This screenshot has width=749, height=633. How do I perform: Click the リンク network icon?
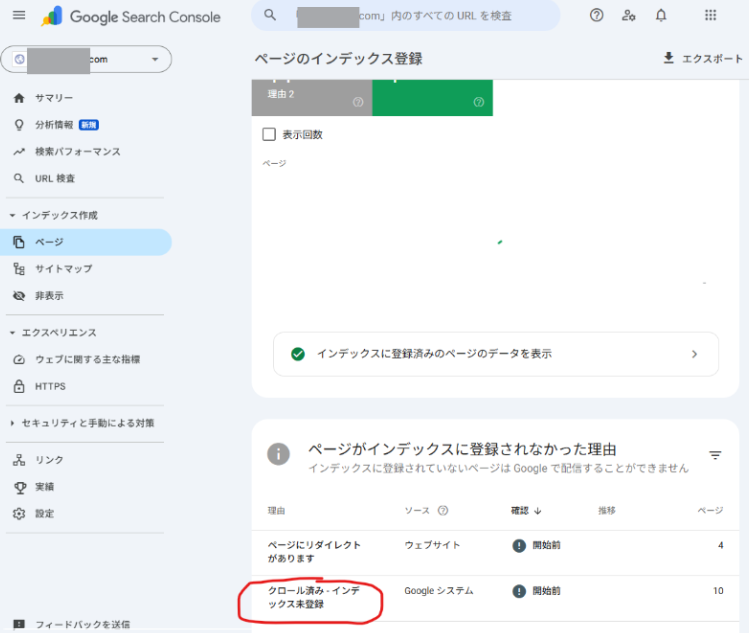coord(19,460)
